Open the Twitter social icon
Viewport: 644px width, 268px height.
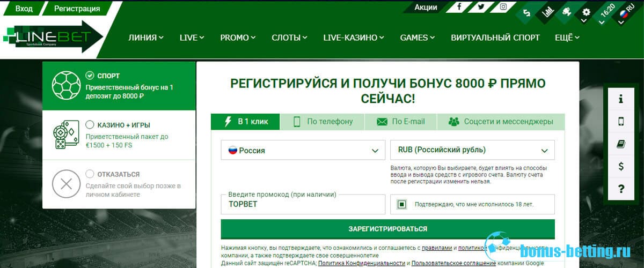(x=481, y=7)
